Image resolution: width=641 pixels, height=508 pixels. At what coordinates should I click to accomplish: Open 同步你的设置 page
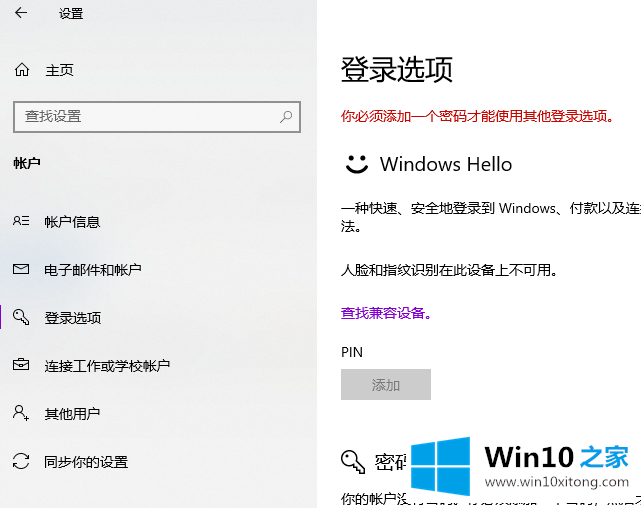pos(86,462)
